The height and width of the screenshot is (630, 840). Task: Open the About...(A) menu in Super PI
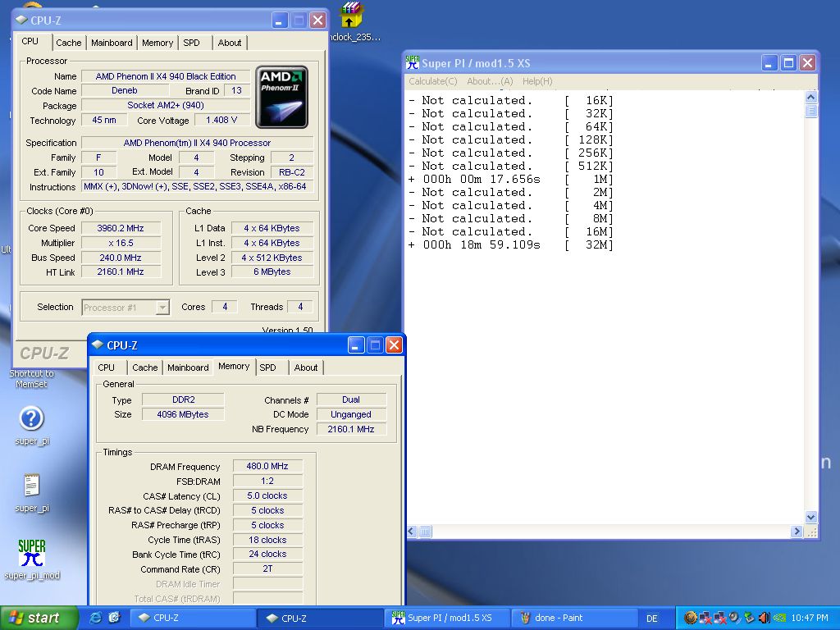490,81
